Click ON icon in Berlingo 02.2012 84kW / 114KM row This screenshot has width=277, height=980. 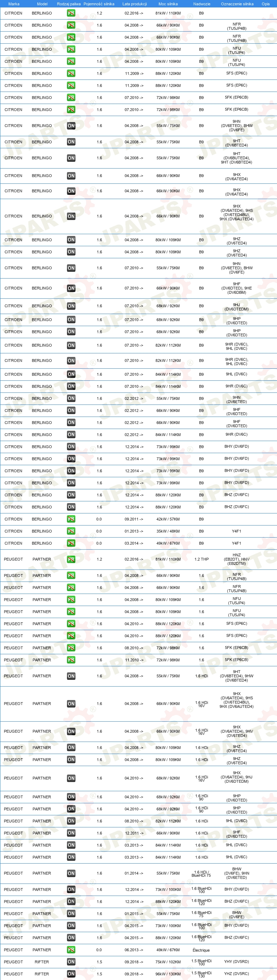click(71, 434)
